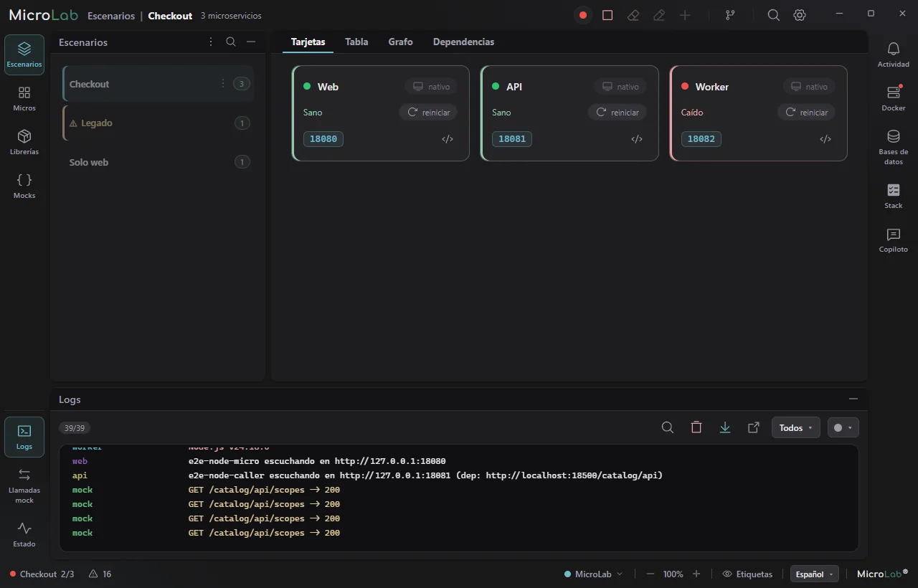Select the Legado scenario
The height and width of the screenshot is (588, 918).
point(158,123)
